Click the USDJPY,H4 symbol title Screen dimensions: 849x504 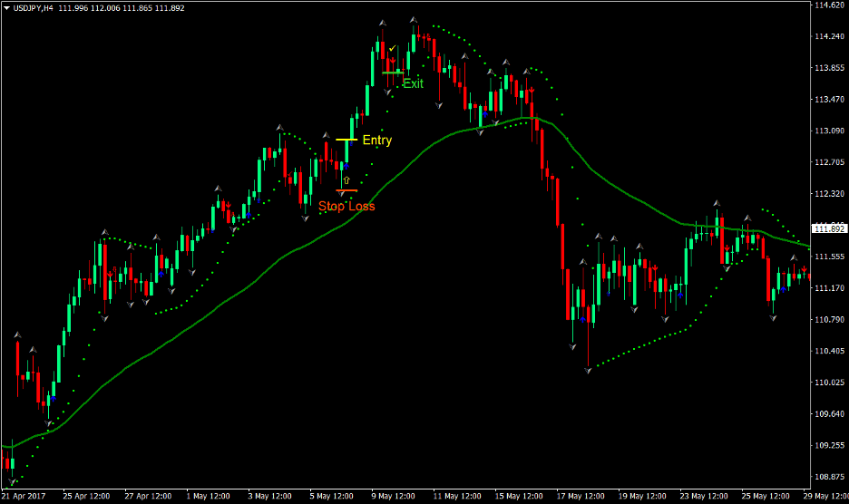[x=39, y=7]
